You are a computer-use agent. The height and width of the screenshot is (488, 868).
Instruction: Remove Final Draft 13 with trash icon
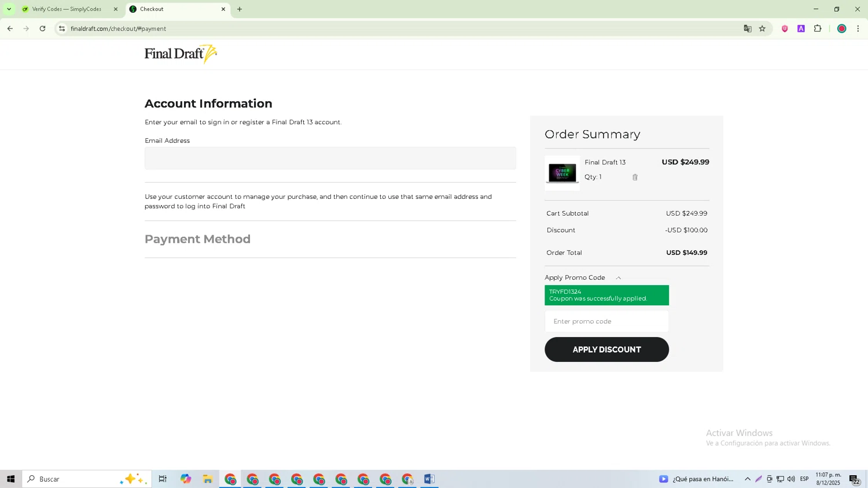pyautogui.click(x=635, y=178)
